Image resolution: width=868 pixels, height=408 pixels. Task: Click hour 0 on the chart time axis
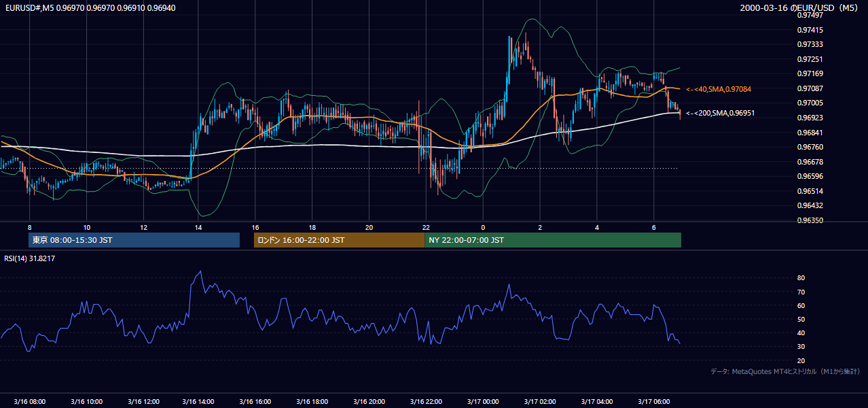tap(483, 227)
